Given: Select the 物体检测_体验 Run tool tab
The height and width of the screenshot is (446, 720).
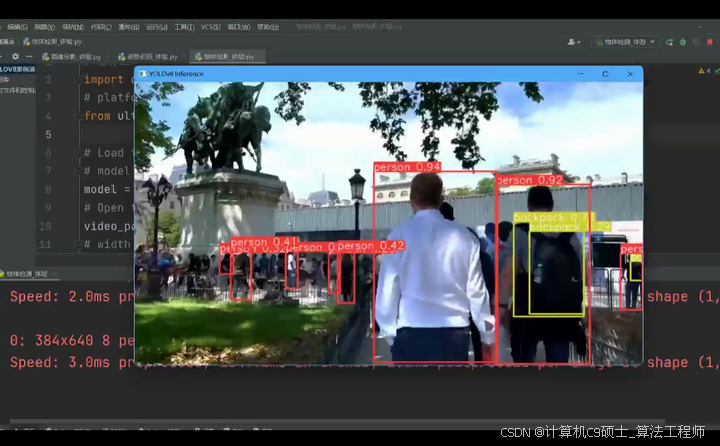Looking at the screenshot, I should coord(27,274).
